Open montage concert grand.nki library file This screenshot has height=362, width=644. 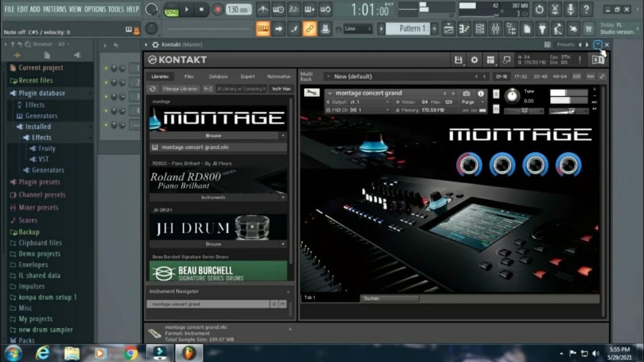click(218, 147)
